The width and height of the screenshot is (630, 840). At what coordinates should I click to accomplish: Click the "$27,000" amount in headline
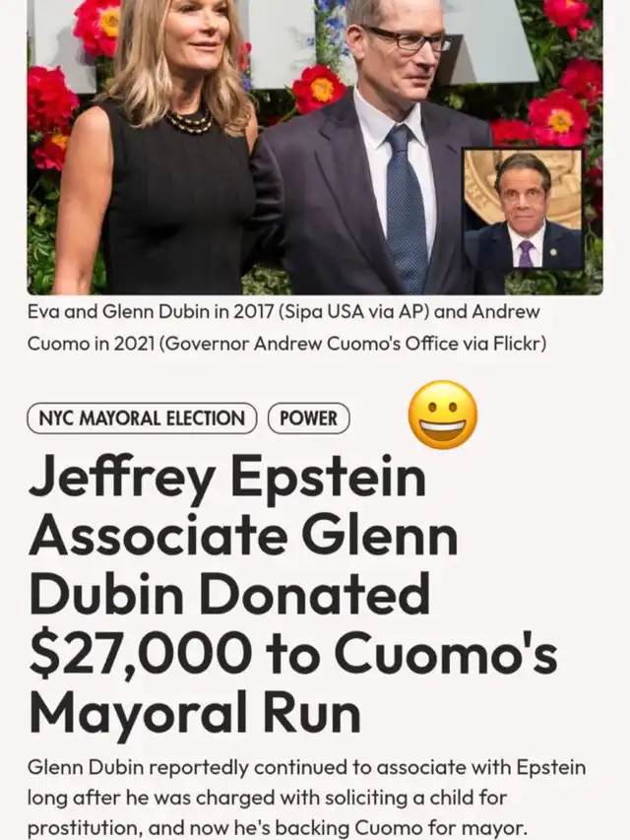coord(141,653)
